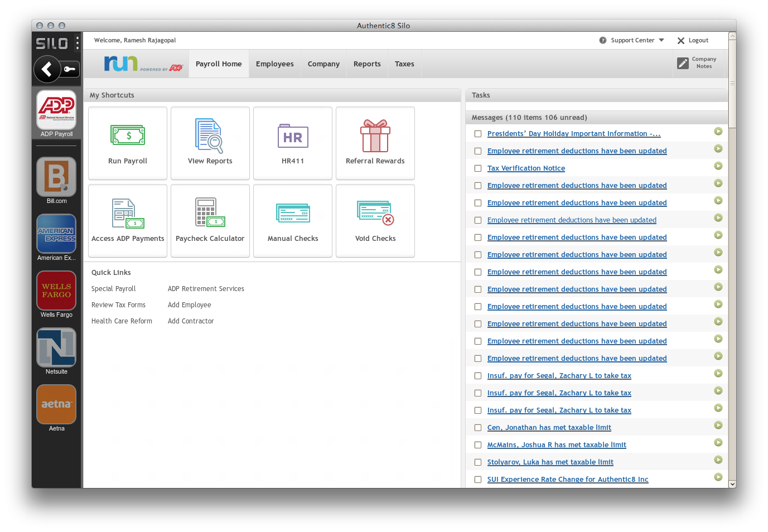Viewport: 768px width, 532px height.
Task: Check the Cen, Jonathan taxable limit checkbox
Action: [478, 428]
